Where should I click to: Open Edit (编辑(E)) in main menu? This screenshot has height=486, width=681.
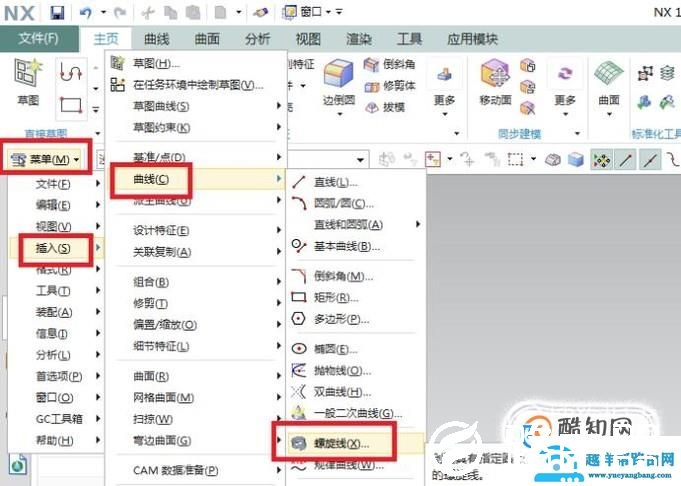55,205
